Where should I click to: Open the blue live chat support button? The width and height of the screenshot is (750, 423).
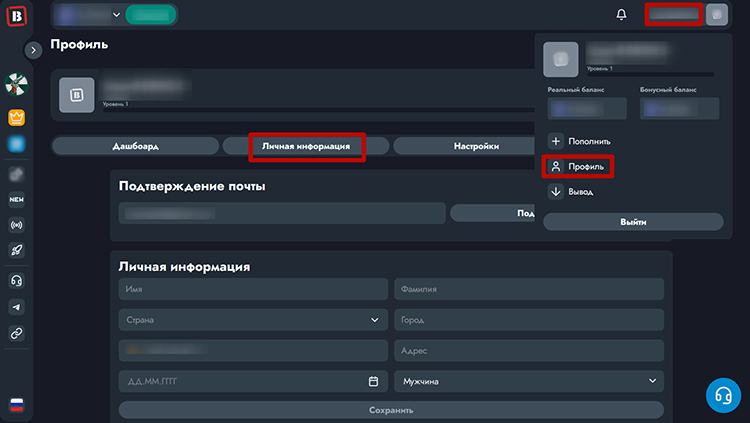tap(723, 395)
